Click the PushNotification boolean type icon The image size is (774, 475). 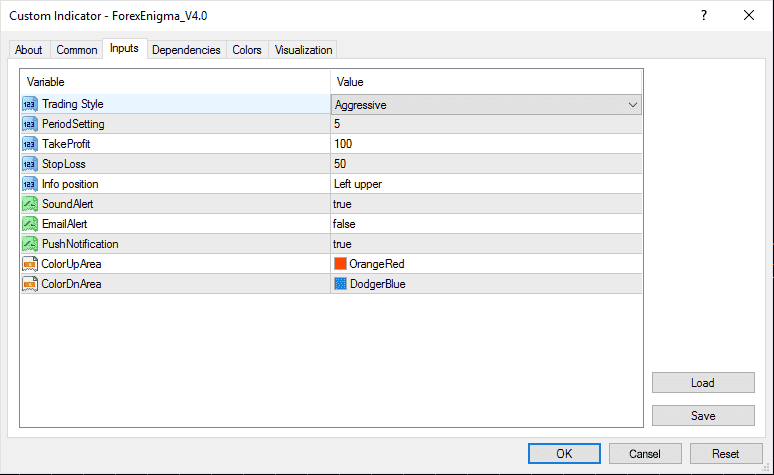[30, 244]
